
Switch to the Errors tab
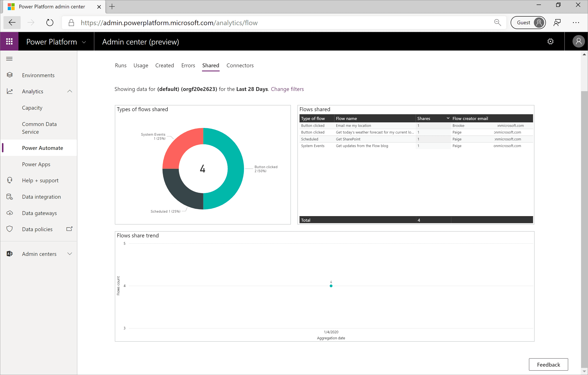point(188,65)
